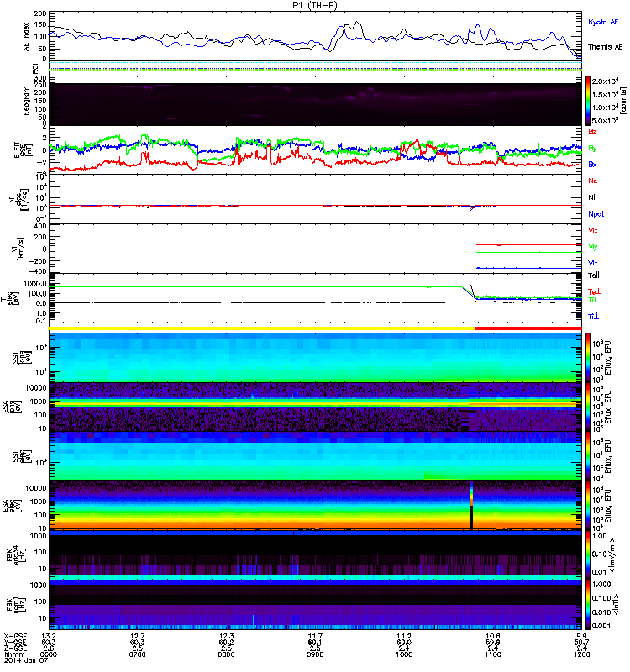This screenshot has width=630, height=672.
Task: Click the 1000 time tick label
Action: coord(404,654)
